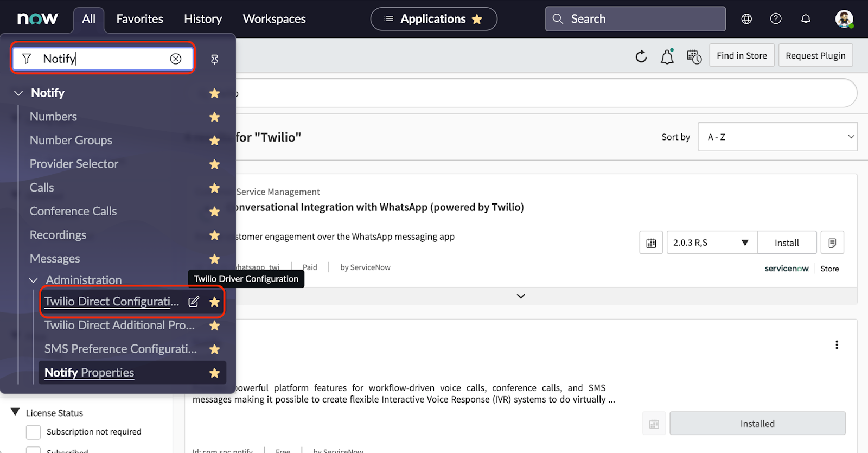Screen dimensions: 868x453
Task: Open Twilio Direct Additional Properties
Action: 119,326
